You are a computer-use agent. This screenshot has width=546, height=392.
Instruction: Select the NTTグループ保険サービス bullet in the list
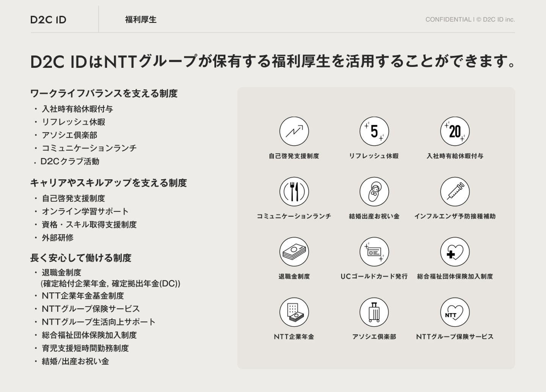tap(91, 309)
